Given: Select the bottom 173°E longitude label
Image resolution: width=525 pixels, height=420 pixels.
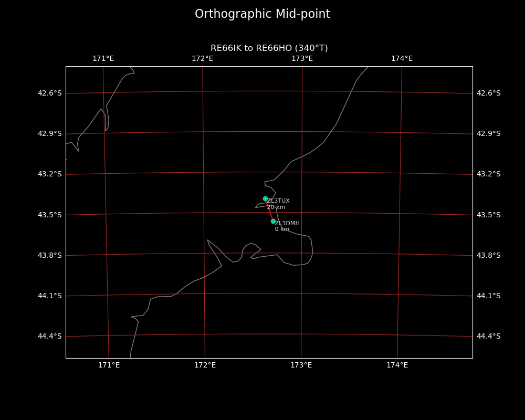Looking at the screenshot, I should [x=301, y=365].
